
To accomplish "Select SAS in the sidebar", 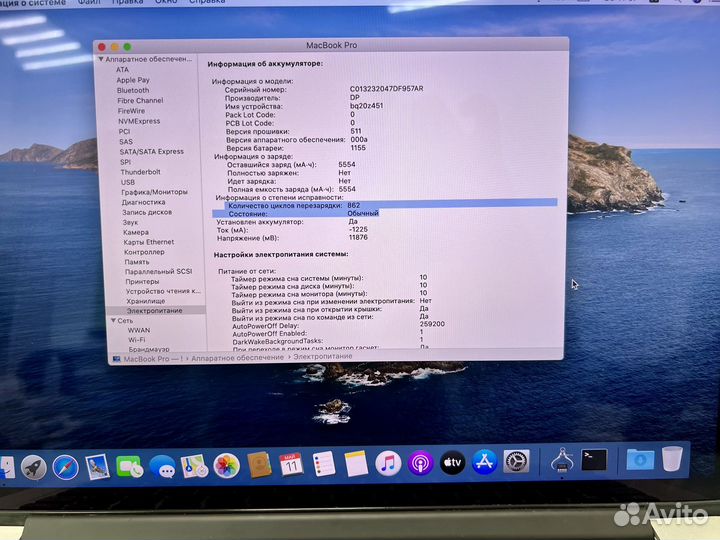I will click(x=126, y=142).
